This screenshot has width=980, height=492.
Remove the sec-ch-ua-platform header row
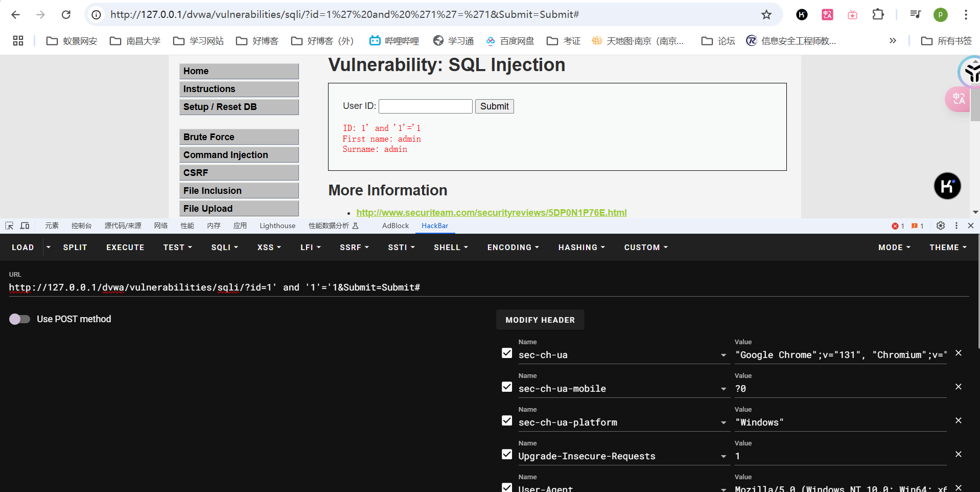point(959,420)
